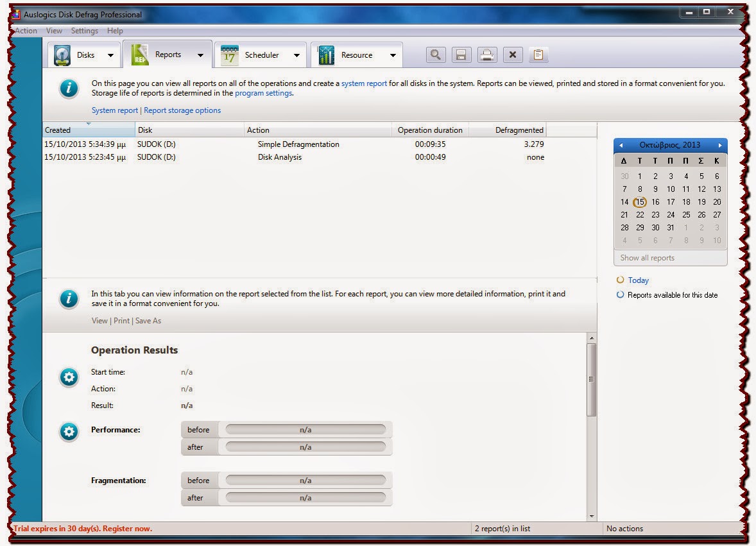This screenshot has width=756, height=546.
Task: Sort by Operation duration column header
Action: tap(430, 130)
